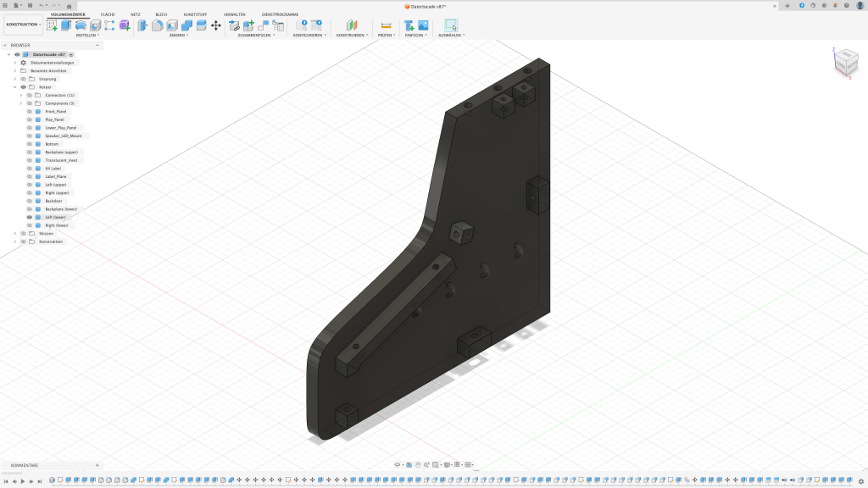The width and height of the screenshot is (868, 488).
Task: Select the Move/Copy cross-arrows tool
Action: (216, 25)
